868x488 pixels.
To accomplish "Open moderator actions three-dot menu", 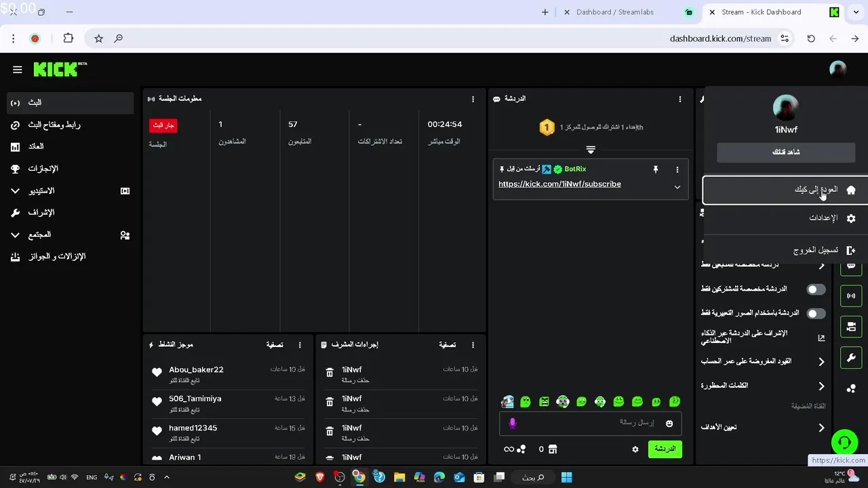I will 473,345.
